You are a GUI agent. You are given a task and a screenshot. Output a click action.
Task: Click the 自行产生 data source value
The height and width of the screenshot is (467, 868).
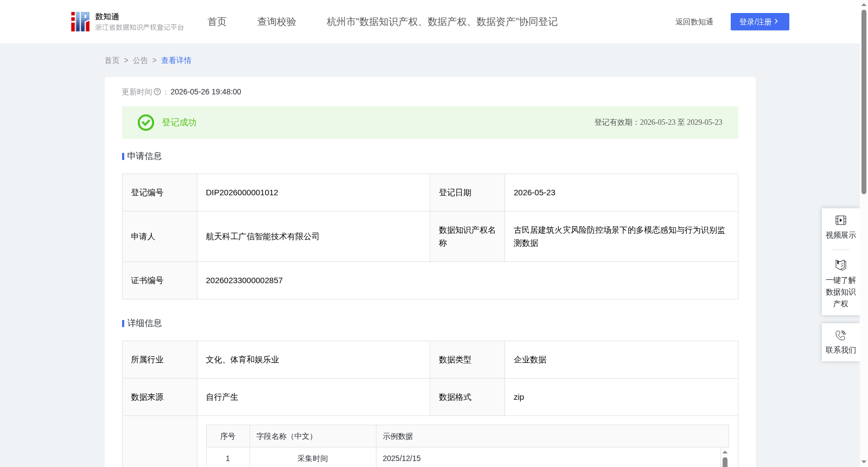tap(222, 397)
